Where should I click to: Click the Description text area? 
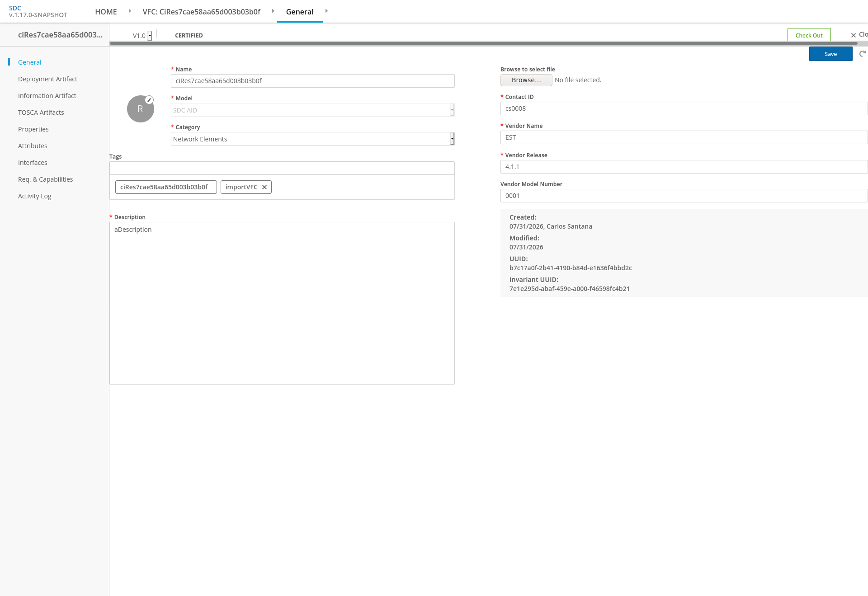tap(282, 303)
